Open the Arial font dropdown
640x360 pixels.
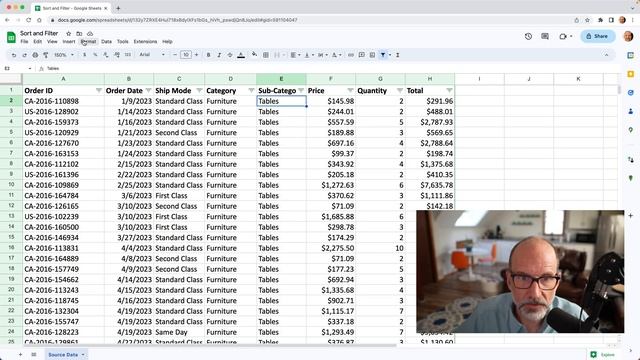(x=152, y=55)
